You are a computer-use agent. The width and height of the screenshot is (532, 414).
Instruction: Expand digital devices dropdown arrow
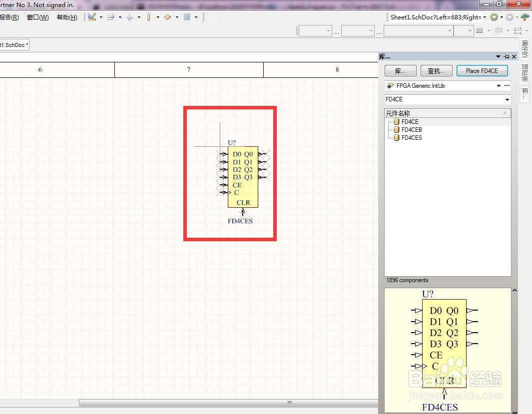pos(158,17)
